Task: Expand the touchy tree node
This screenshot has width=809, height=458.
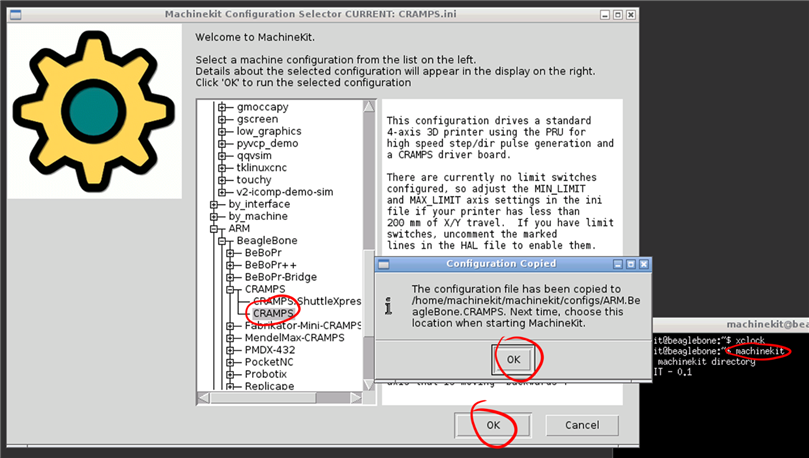Action: point(222,179)
